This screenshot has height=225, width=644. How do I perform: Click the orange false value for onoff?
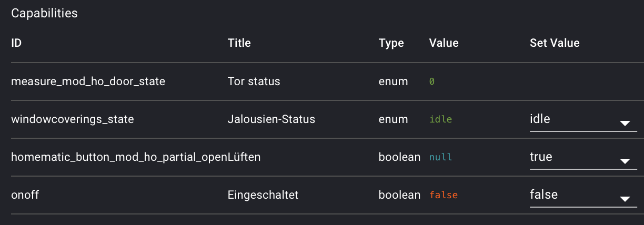point(444,196)
